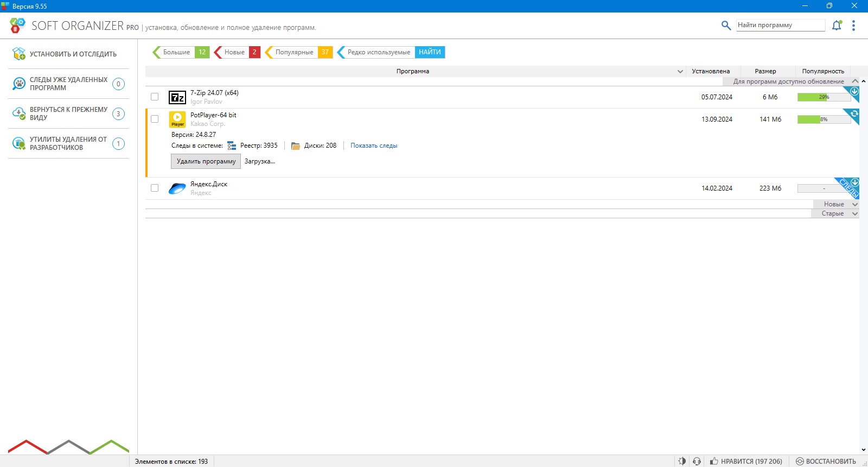
Task: Check the Яндекс.Диск checkbox
Action: pos(155,188)
